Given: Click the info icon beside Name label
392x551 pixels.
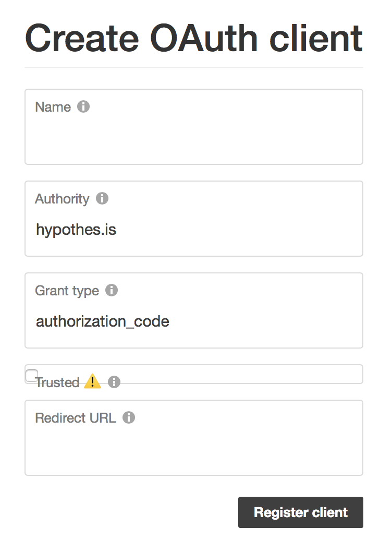Looking at the screenshot, I should [x=83, y=106].
